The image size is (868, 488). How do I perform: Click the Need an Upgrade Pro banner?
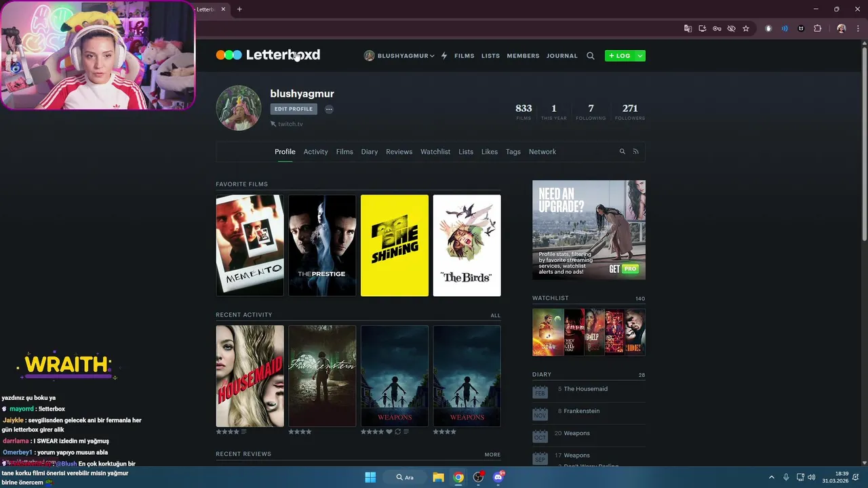pyautogui.click(x=589, y=230)
